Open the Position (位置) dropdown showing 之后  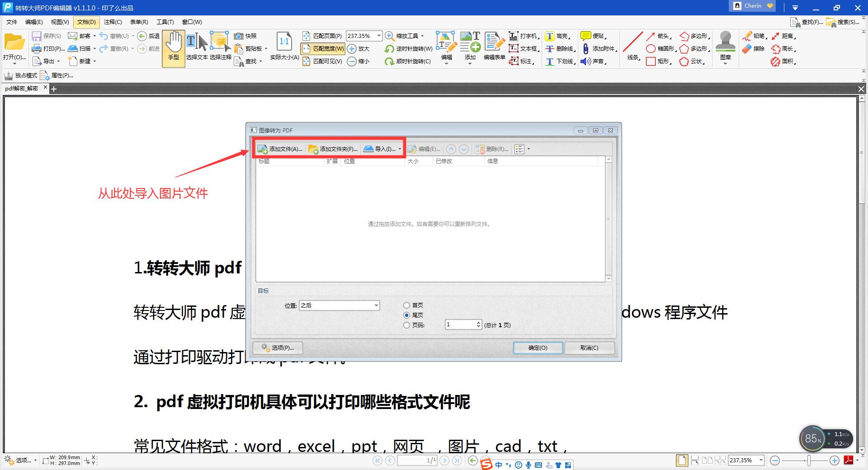tap(339, 305)
